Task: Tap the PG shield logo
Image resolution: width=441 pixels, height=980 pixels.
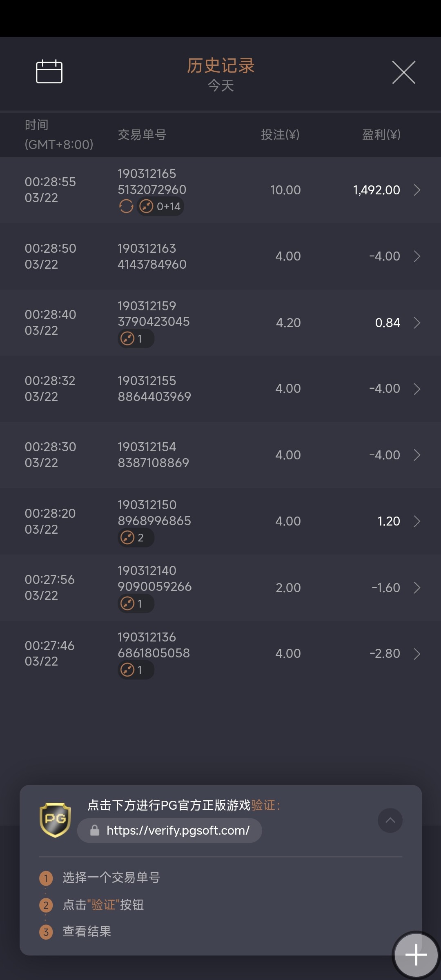Action: point(55,820)
